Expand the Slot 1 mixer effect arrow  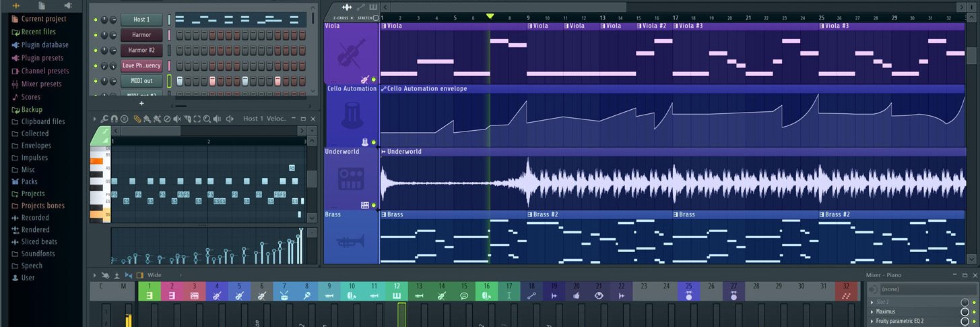pos(872,302)
